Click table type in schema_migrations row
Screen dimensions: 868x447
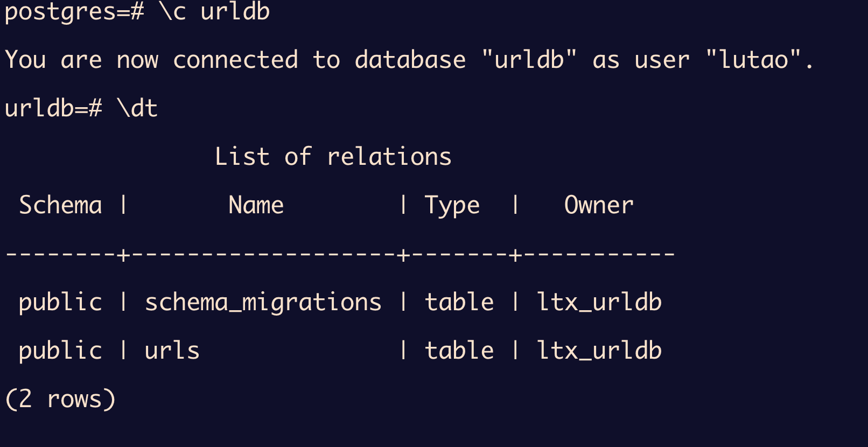459,302
